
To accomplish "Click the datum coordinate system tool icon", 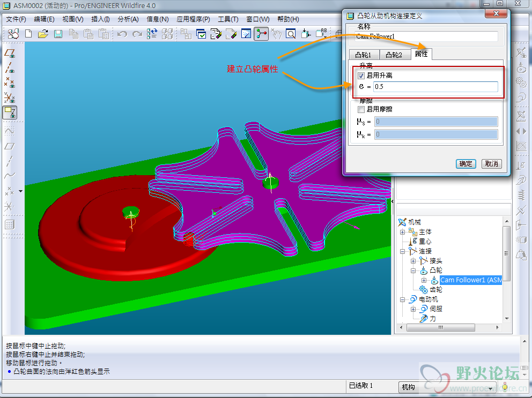I will click(x=9, y=206).
